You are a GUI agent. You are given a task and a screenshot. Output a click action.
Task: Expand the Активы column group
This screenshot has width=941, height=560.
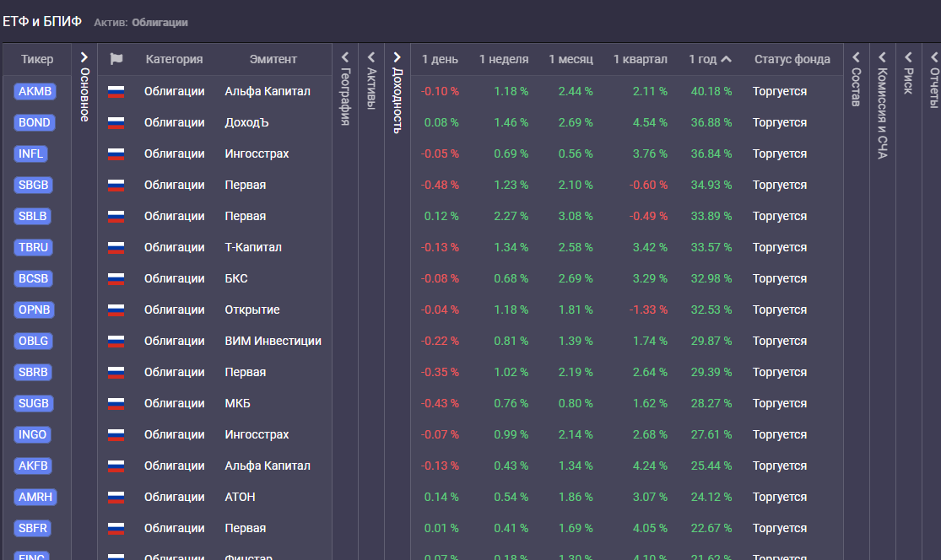pos(370,57)
